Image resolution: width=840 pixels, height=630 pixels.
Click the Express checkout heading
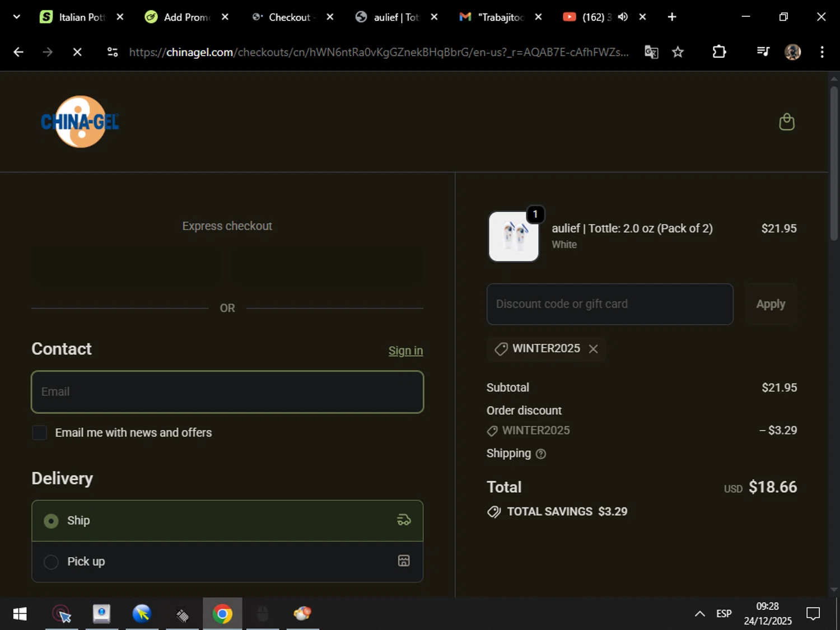click(227, 226)
